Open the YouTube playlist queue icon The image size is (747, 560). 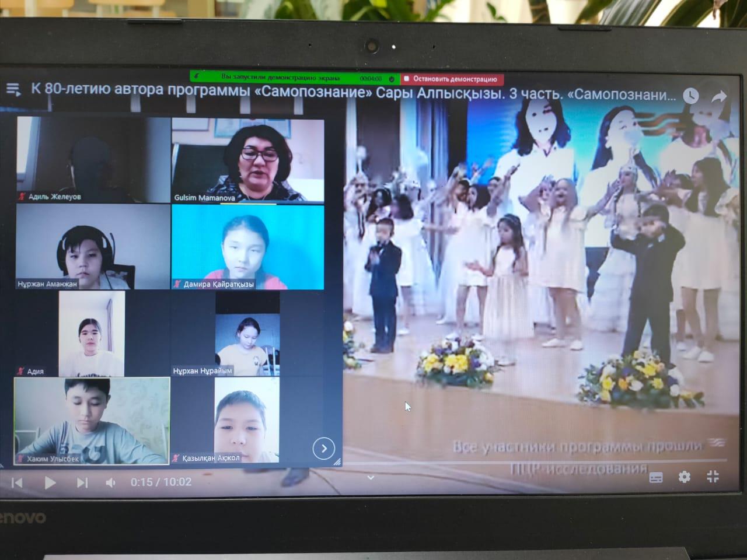pyautogui.click(x=13, y=89)
